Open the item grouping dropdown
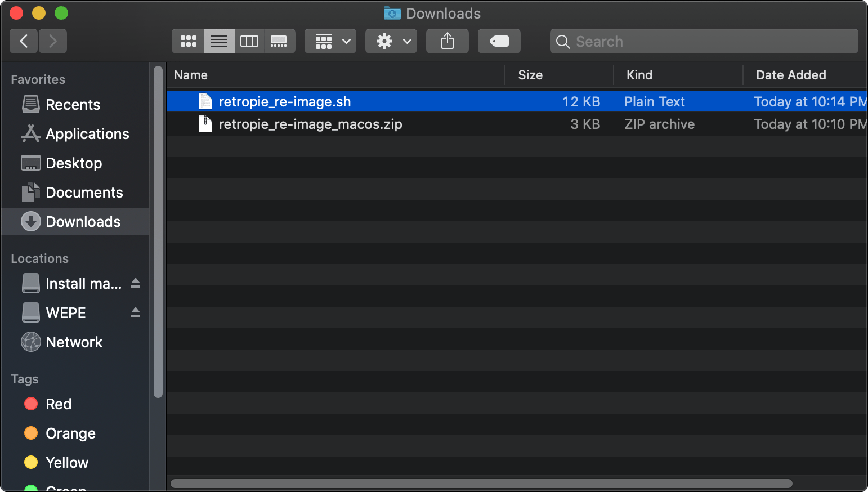Image resolution: width=868 pixels, height=492 pixels. [x=330, y=41]
